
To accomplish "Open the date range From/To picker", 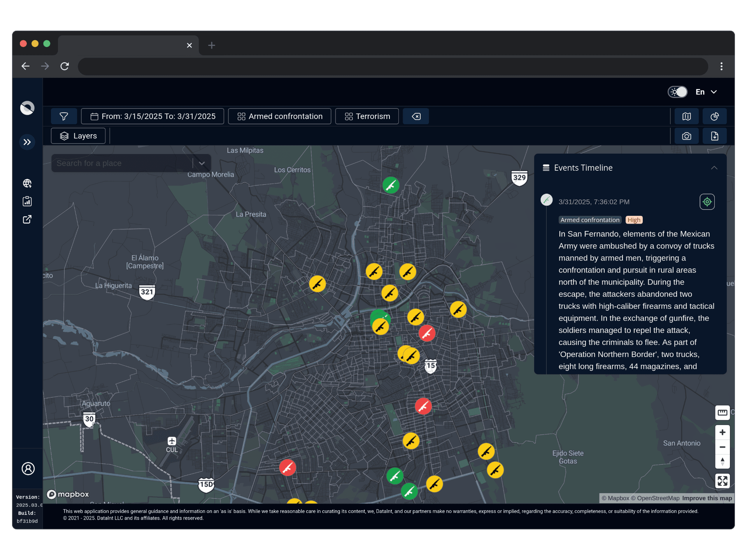I will 153,116.
